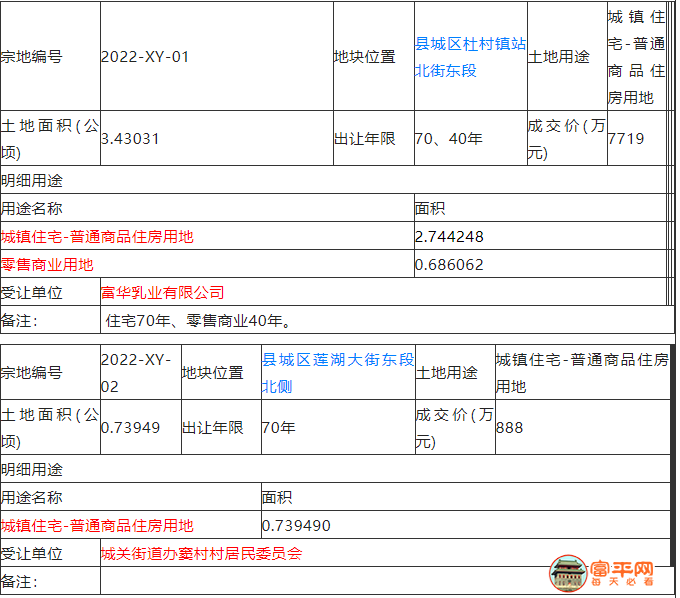This screenshot has height=598, width=680.
Task: Click 零售商业用地 usage name
Action: (x=47, y=265)
